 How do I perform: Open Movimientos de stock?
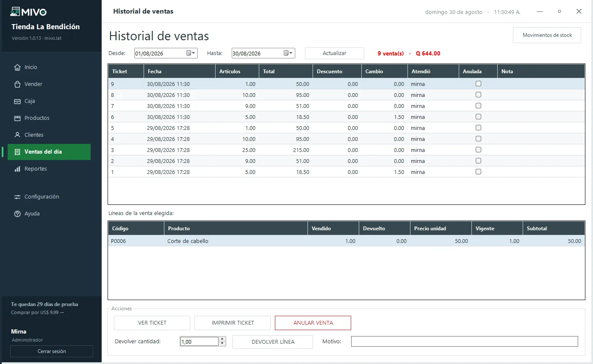(547, 35)
